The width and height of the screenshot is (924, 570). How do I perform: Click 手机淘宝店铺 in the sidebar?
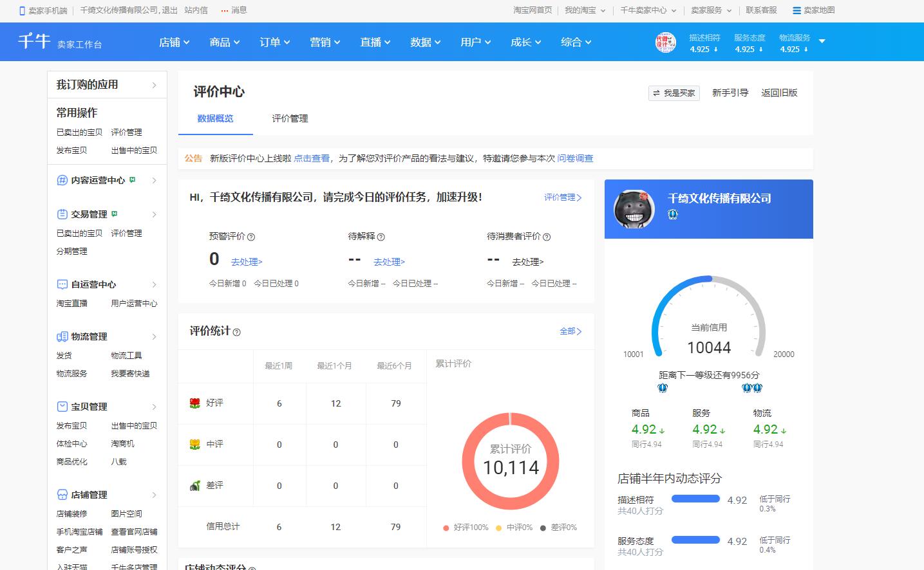79,532
